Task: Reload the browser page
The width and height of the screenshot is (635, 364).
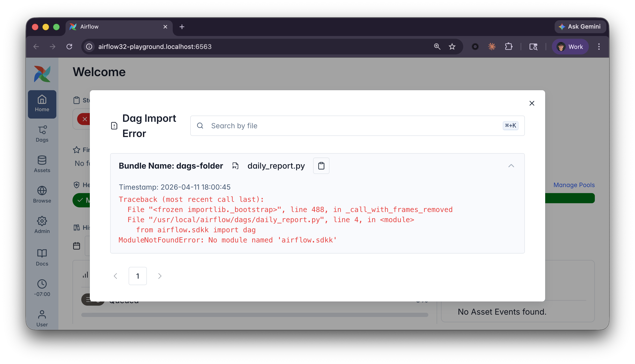Action: tap(69, 47)
